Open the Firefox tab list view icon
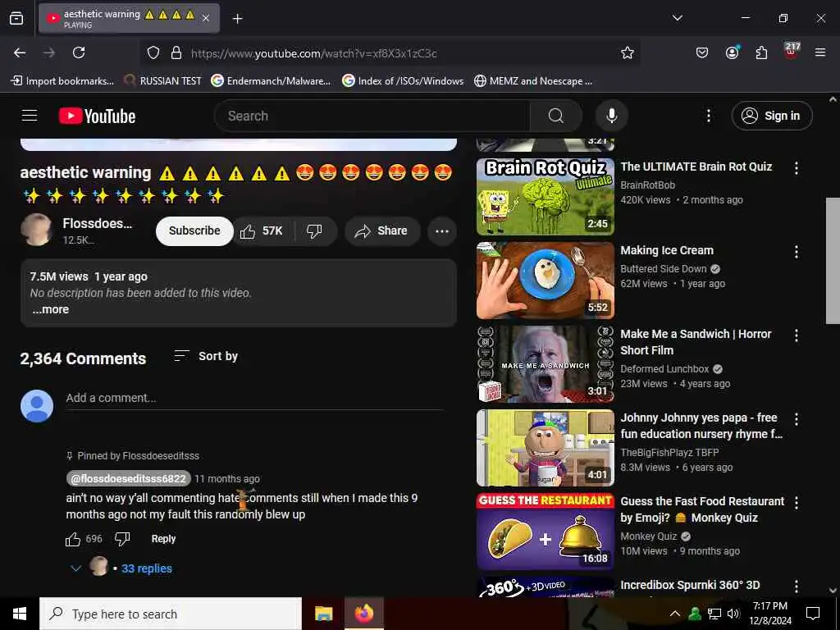The height and width of the screenshot is (630, 840). coord(16,18)
